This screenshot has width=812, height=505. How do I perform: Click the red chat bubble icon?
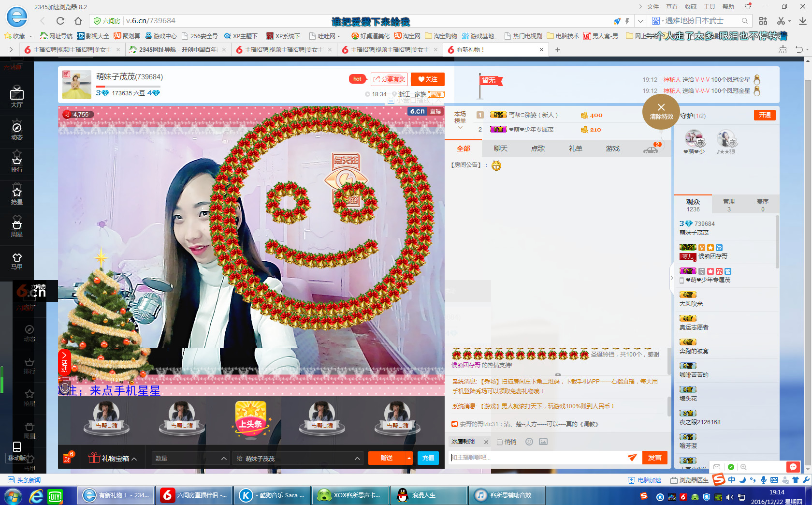click(793, 467)
